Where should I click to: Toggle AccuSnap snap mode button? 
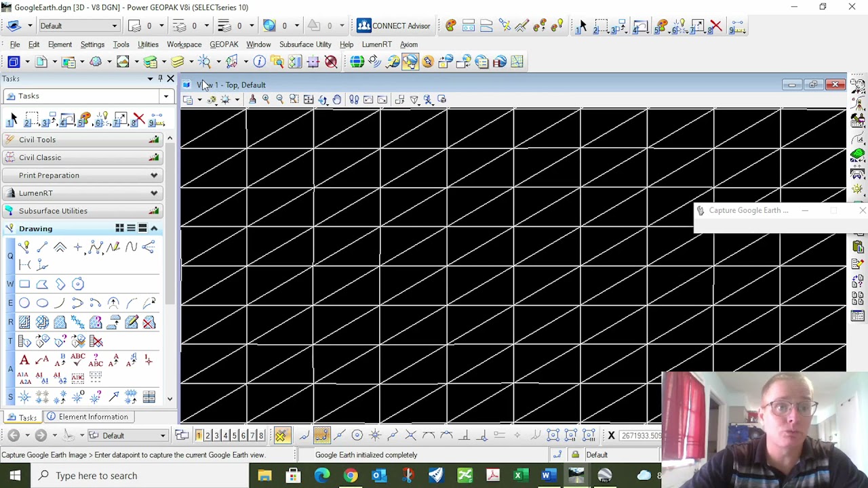point(281,435)
